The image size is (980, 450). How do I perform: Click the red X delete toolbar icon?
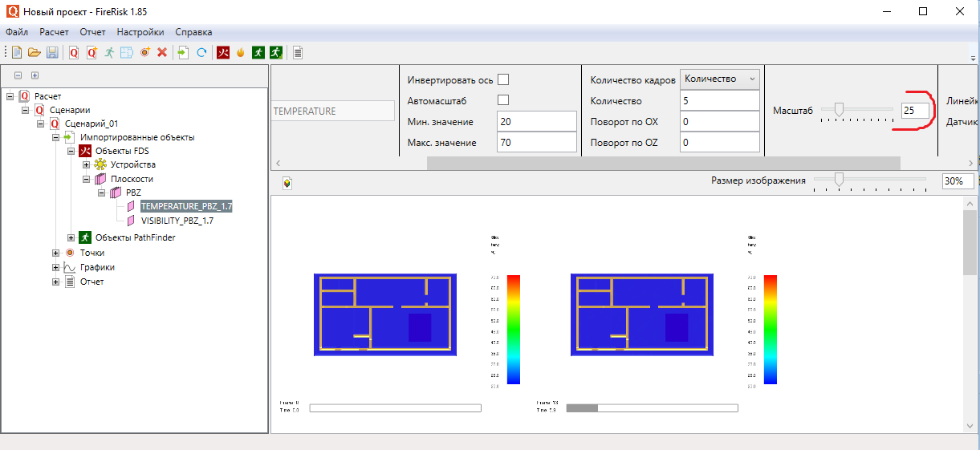point(162,52)
